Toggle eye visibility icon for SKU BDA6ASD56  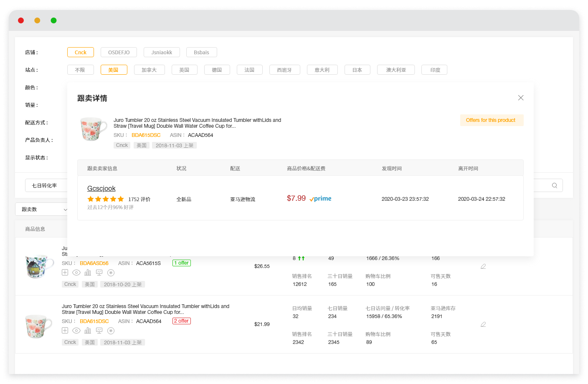[x=76, y=273]
